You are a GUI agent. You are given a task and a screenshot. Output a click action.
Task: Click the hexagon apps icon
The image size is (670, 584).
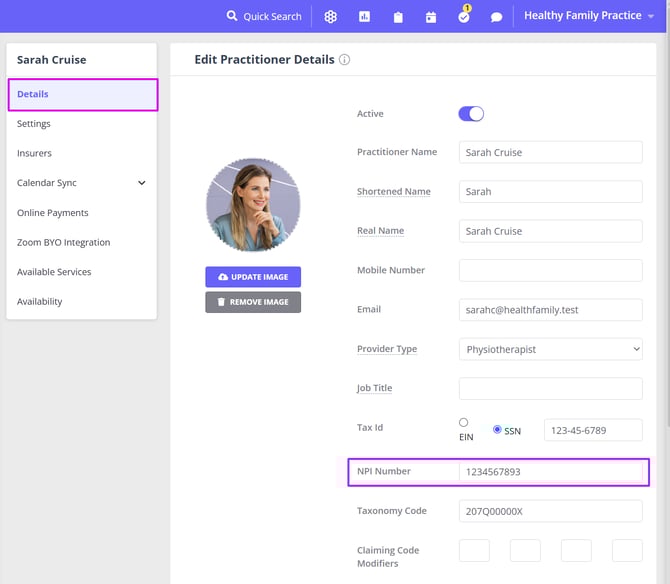pos(330,17)
